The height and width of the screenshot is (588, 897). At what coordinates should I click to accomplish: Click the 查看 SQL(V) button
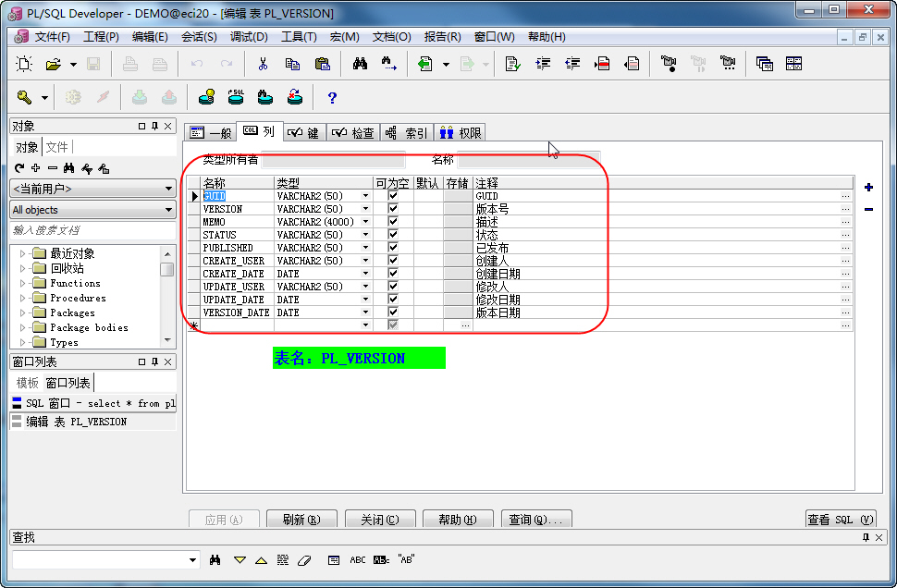point(841,520)
